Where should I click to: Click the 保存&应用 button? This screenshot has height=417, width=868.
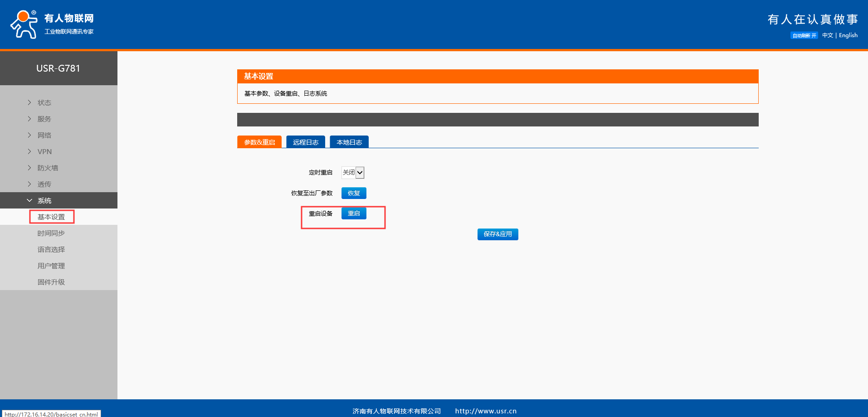[497, 234]
